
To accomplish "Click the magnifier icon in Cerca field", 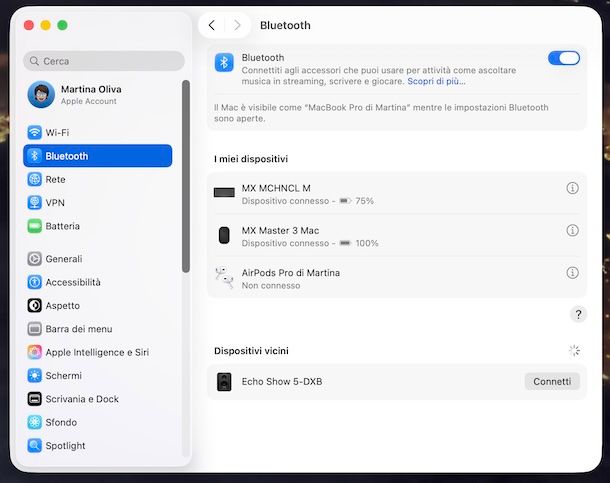I will click(34, 61).
